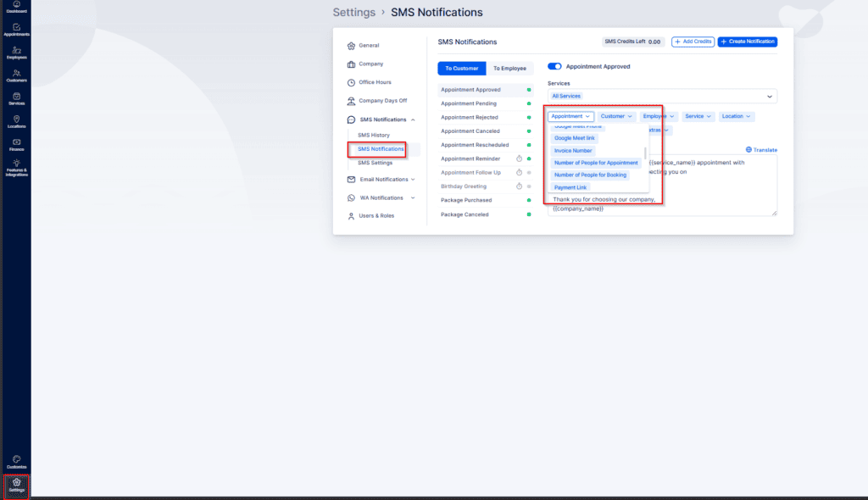This screenshot has height=500, width=868.
Task: Click the SMS Credits Left value
Action: coord(654,42)
